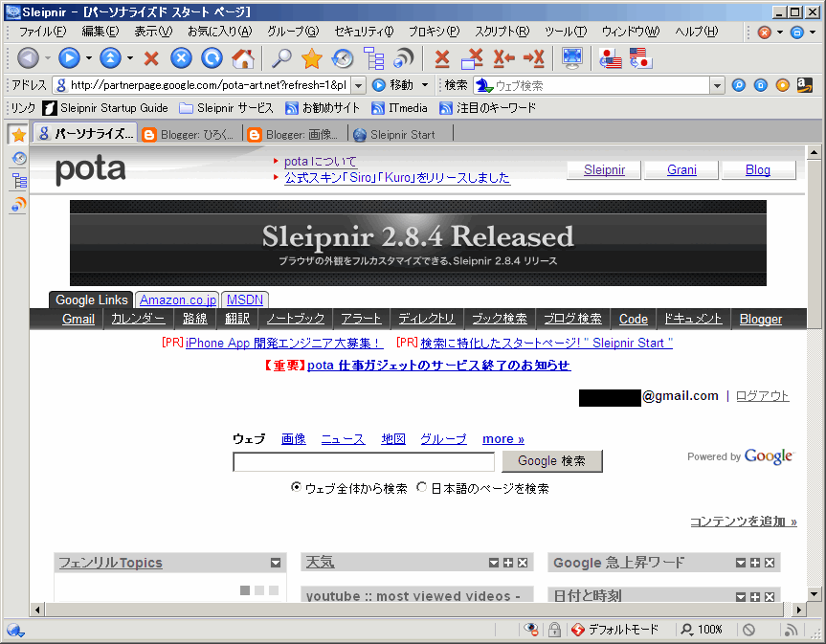Click the security lock icon in status bar
Viewport: 826px width, 644px height.
coord(554,630)
